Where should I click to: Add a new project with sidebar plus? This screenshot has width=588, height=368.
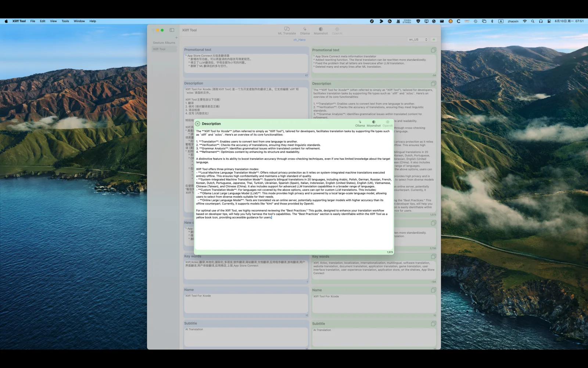point(176,38)
